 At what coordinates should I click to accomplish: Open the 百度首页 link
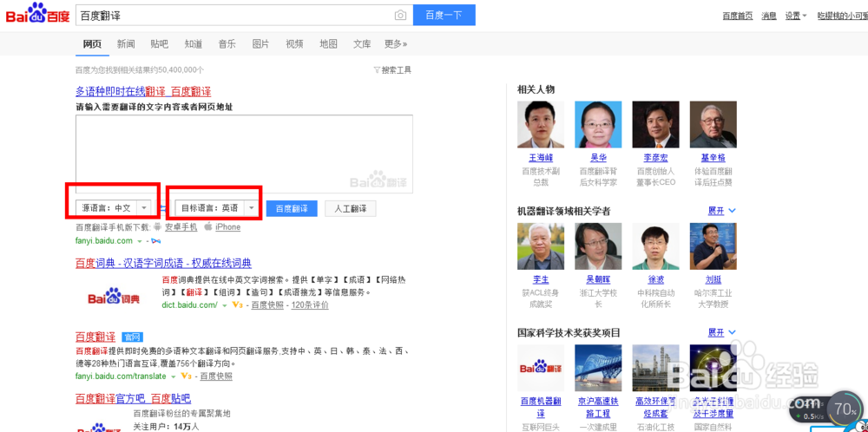coord(737,16)
